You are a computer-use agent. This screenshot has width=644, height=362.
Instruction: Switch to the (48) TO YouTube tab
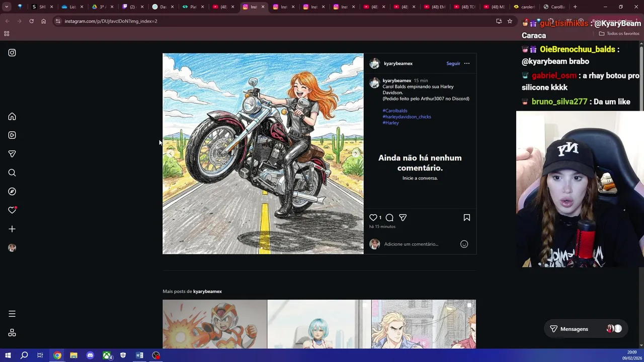pyautogui.click(x=465, y=7)
